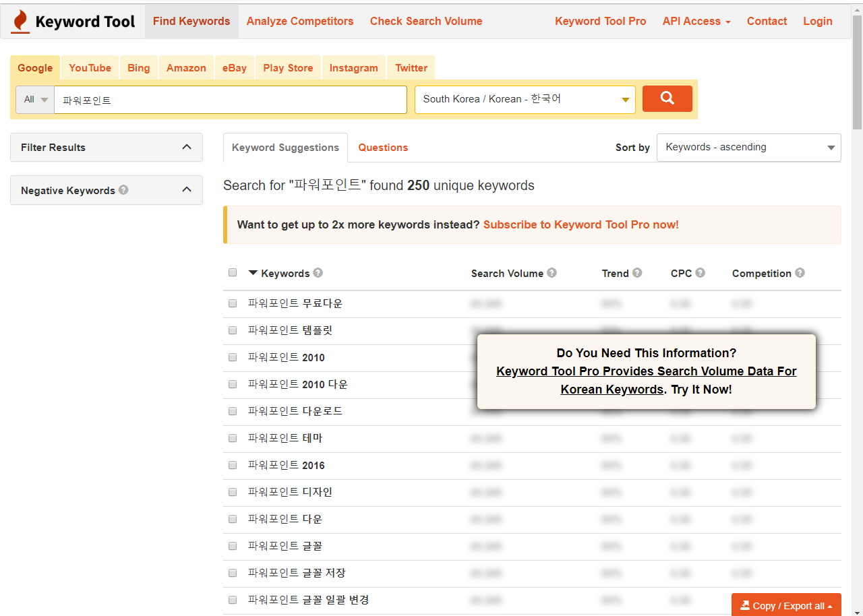Image resolution: width=863 pixels, height=616 pixels.
Task: Open Analyze Competitors in top navigation
Action: pyautogui.click(x=300, y=22)
